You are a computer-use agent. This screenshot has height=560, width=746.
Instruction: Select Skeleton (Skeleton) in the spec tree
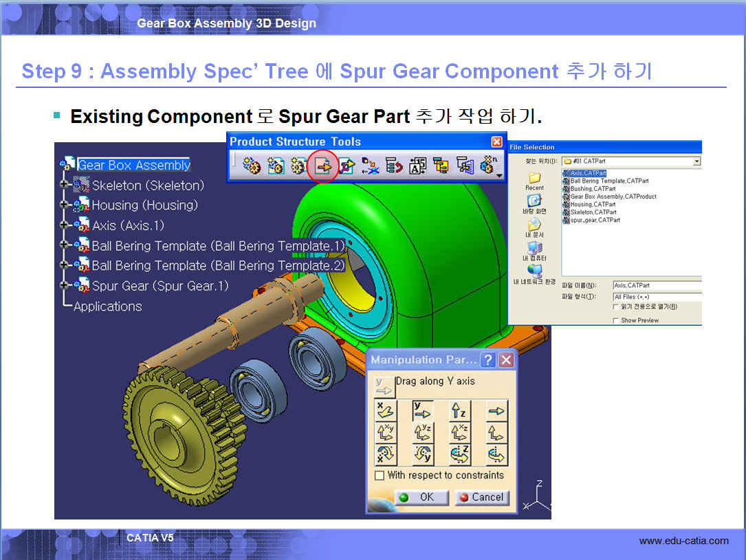pos(148,186)
